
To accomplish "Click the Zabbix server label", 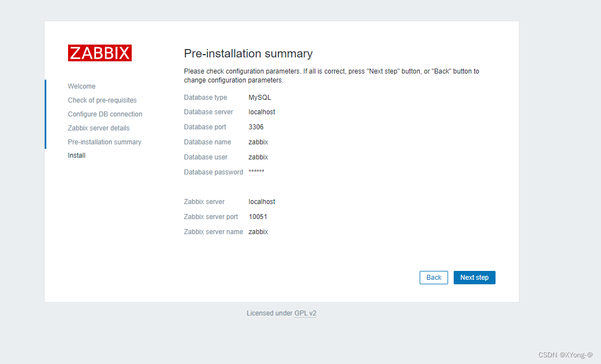I will pos(204,202).
